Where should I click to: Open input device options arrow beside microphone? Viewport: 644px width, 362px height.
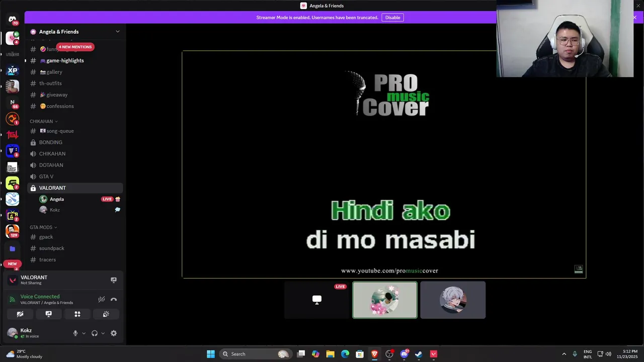point(84,333)
